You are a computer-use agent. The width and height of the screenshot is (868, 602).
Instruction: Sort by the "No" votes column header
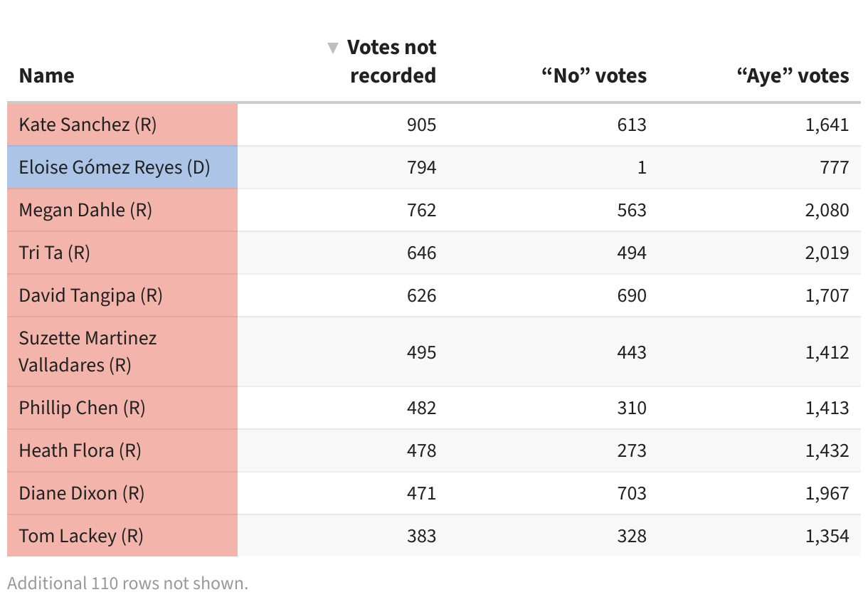[594, 75]
